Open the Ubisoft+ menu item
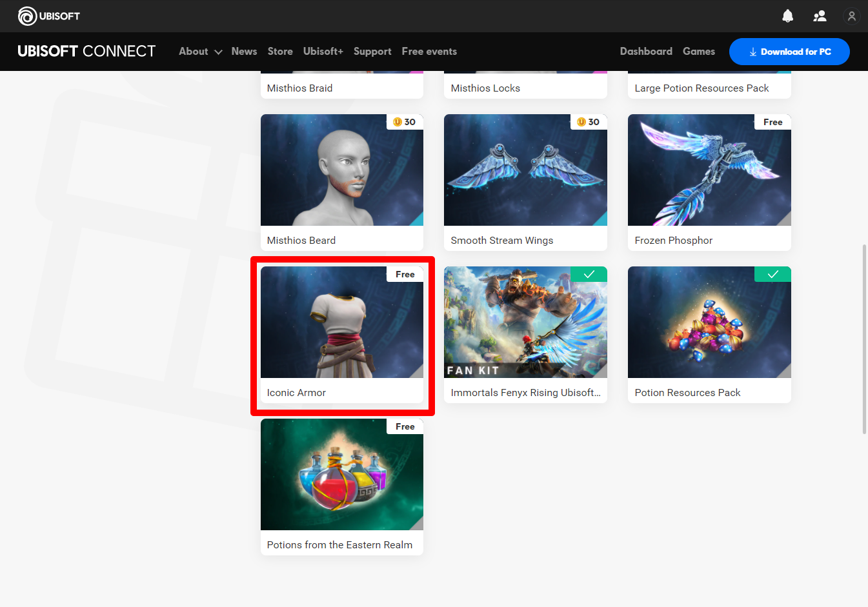Screen dimensions: 868x607 click(x=323, y=52)
